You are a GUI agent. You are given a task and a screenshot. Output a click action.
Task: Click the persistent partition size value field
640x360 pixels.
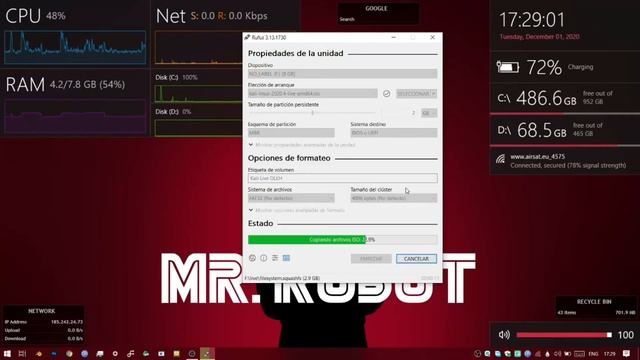click(400, 113)
